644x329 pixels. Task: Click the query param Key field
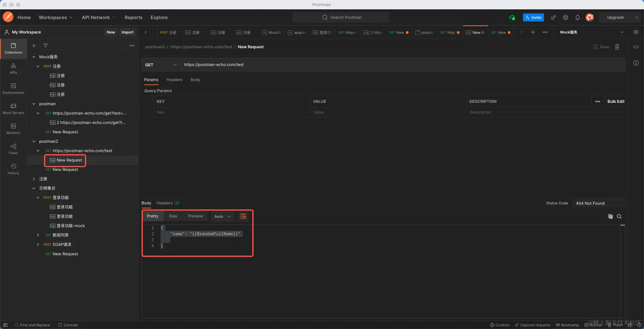[232, 112]
